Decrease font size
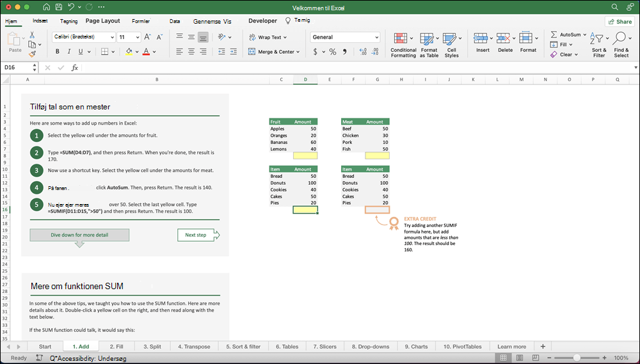The width and height of the screenshot is (640, 364). click(x=160, y=37)
